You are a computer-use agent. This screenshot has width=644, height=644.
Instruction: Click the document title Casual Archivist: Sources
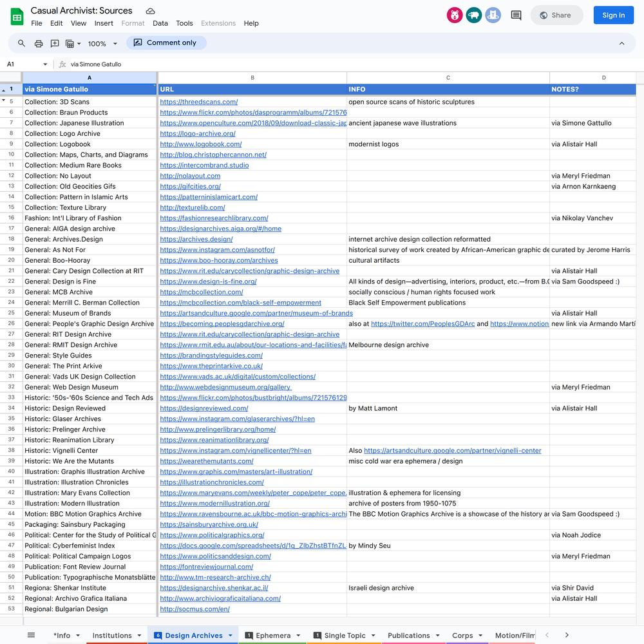pos(81,11)
